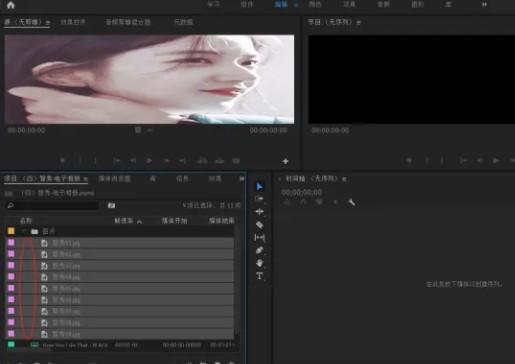The width and height of the screenshot is (515, 364).
Task: Switch to 图形 workspace
Action: pos(417,4)
